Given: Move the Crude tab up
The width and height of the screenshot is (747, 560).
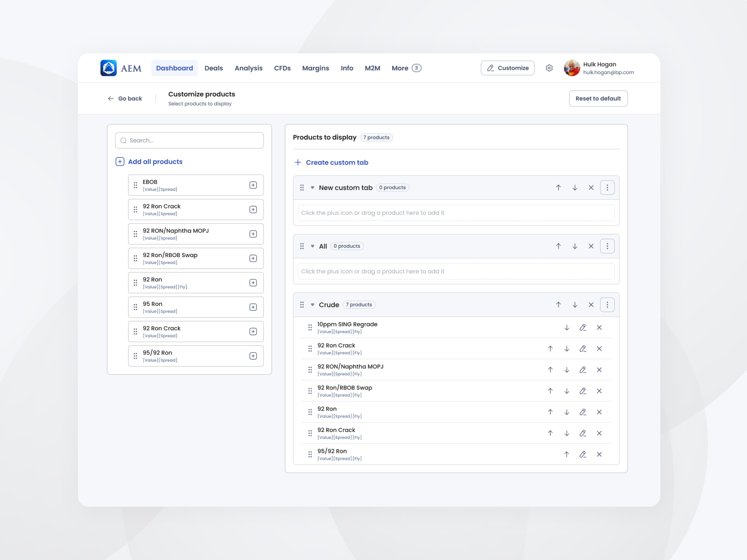Looking at the screenshot, I should point(558,305).
